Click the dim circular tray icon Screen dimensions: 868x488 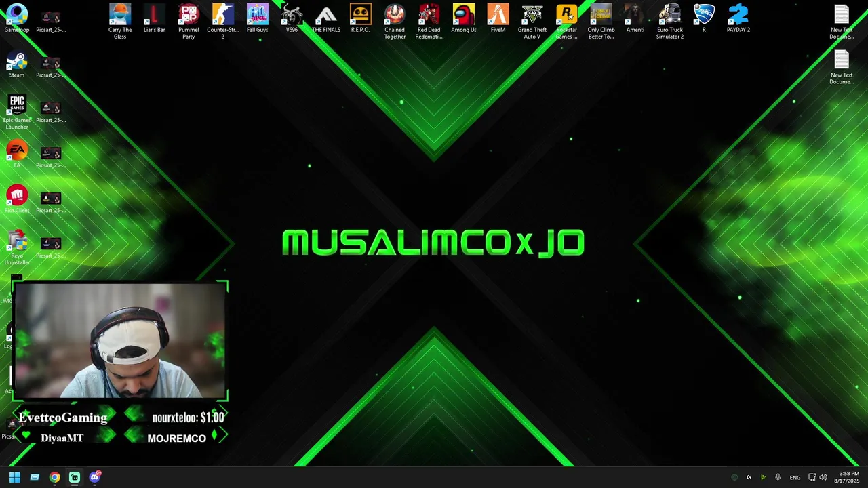pyautogui.click(x=734, y=477)
